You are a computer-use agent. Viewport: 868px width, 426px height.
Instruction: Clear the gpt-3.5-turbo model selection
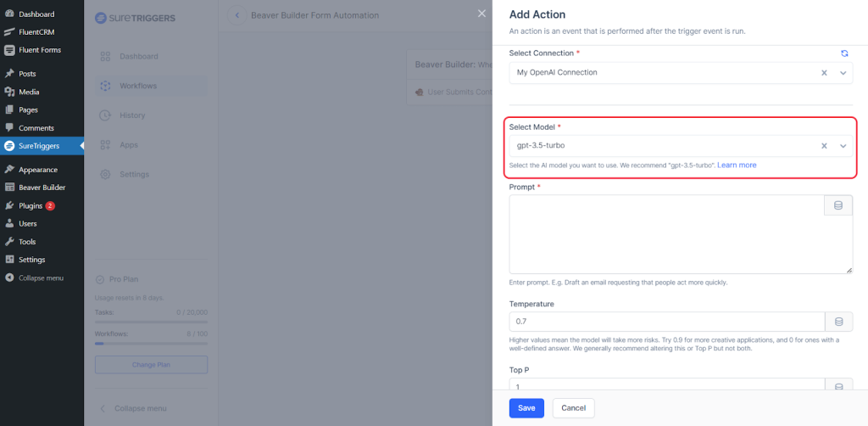pyautogui.click(x=824, y=146)
